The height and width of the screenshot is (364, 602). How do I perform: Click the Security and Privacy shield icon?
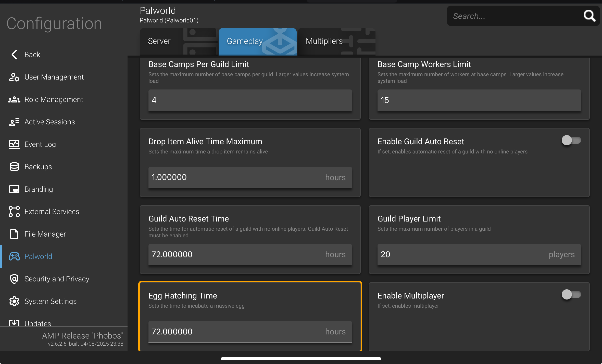pyautogui.click(x=14, y=279)
